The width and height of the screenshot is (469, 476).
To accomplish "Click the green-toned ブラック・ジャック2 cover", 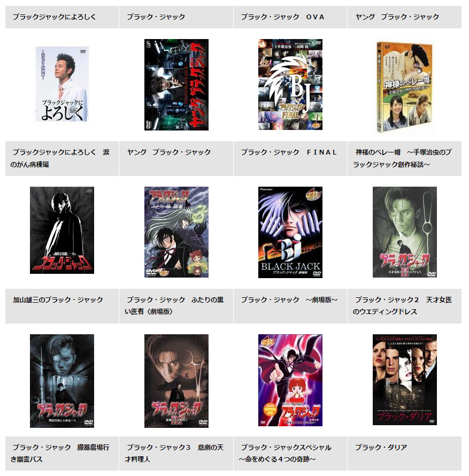I will point(405,232).
